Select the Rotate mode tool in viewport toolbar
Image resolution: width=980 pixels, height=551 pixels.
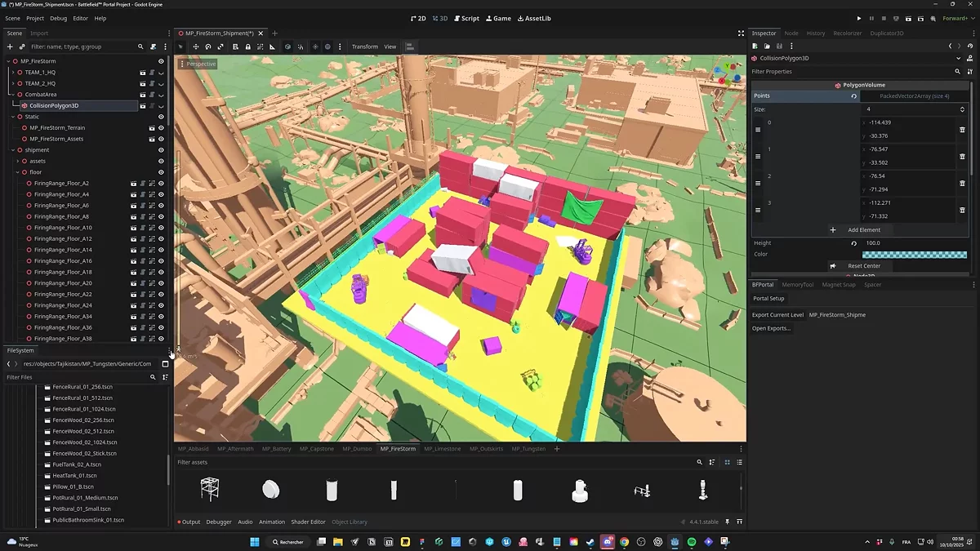pyautogui.click(x=208, y=47)
